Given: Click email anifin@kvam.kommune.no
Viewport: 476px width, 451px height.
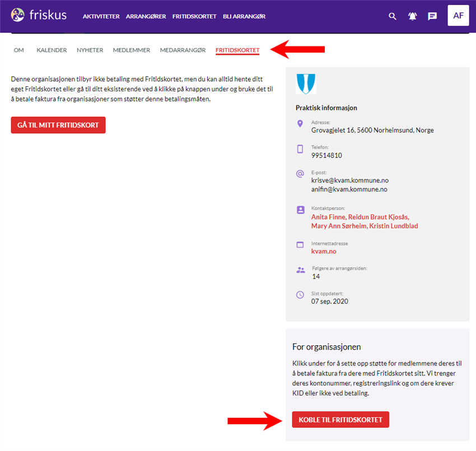Looking at the screenshot, I should 349,189.
